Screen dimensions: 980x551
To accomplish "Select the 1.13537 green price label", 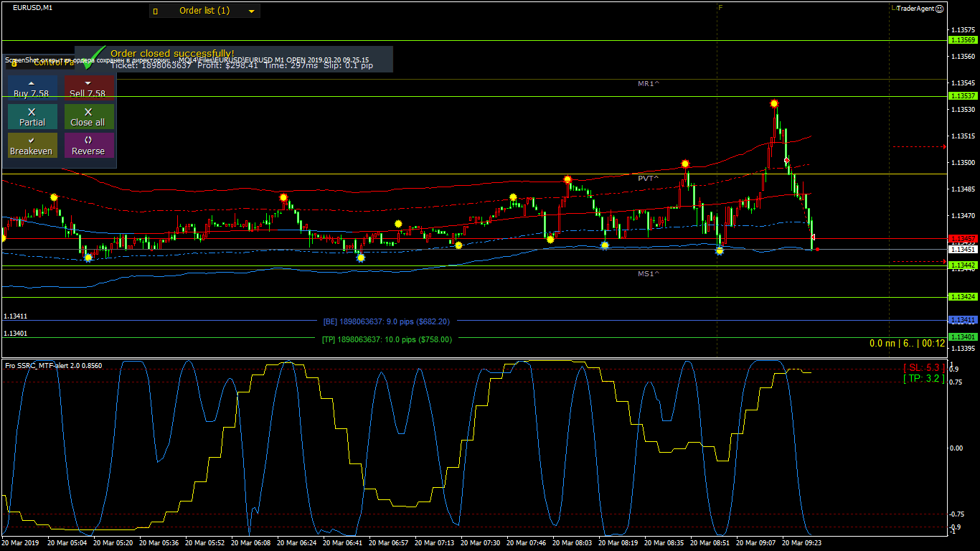I will point(963,95).
